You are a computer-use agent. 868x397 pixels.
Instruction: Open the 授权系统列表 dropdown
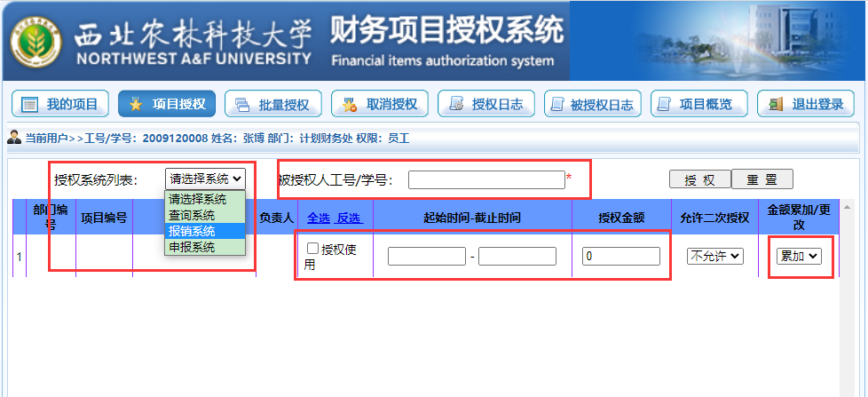point(205,179)
